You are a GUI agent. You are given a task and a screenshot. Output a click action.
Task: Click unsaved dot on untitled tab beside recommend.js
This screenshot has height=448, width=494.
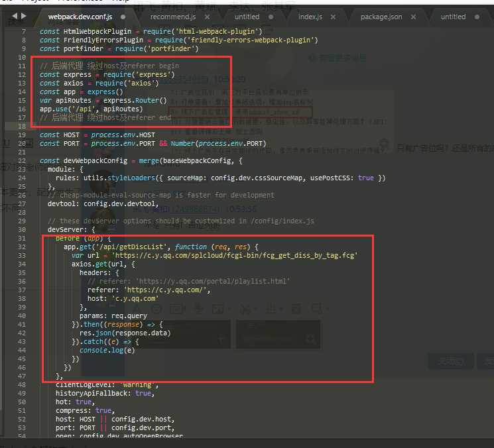click(271, 17)
